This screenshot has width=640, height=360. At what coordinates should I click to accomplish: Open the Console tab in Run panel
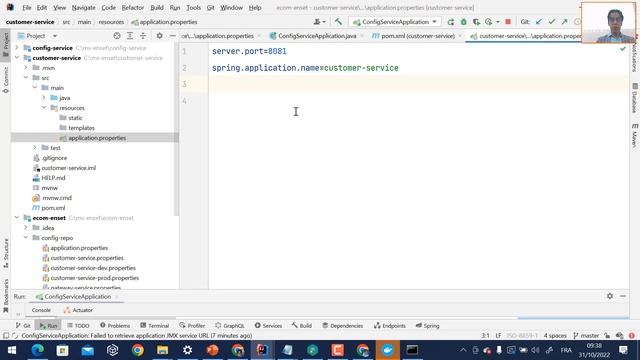click(x=41, y=310)
